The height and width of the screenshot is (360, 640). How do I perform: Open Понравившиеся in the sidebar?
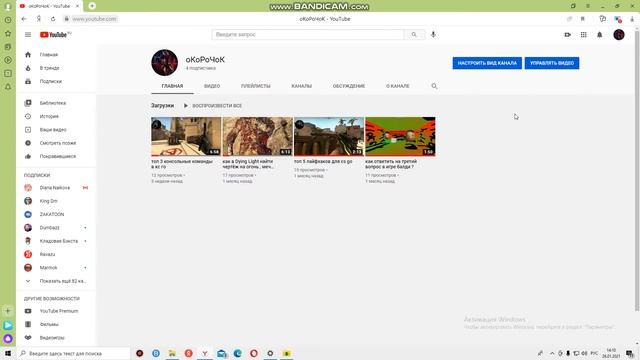(56, 156)
